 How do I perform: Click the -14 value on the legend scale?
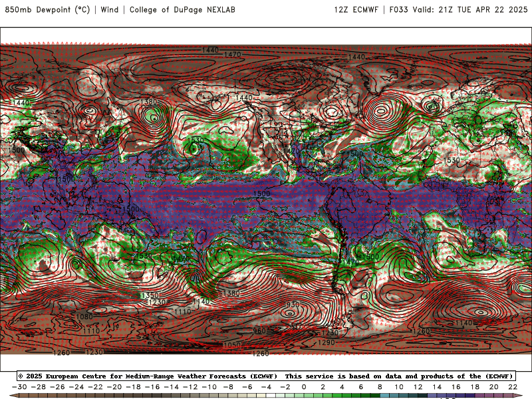point(172,387)
